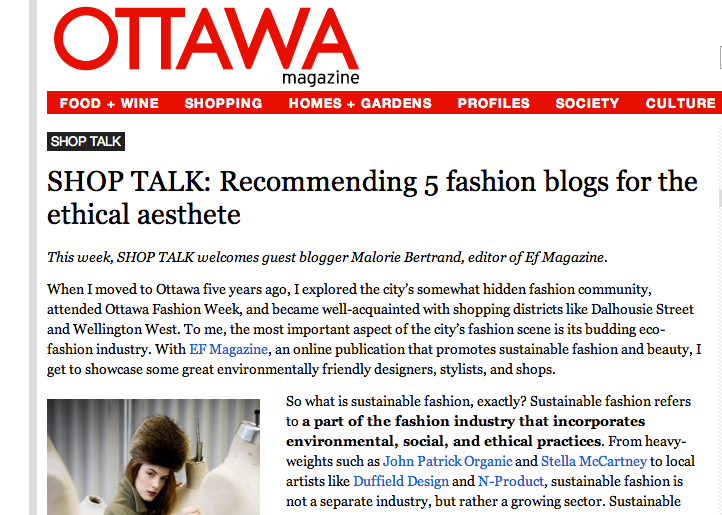The width and height of the screenshot is (722, 515).
Task: Open the Food + Wine menu
Action: [x=109, y=103]
